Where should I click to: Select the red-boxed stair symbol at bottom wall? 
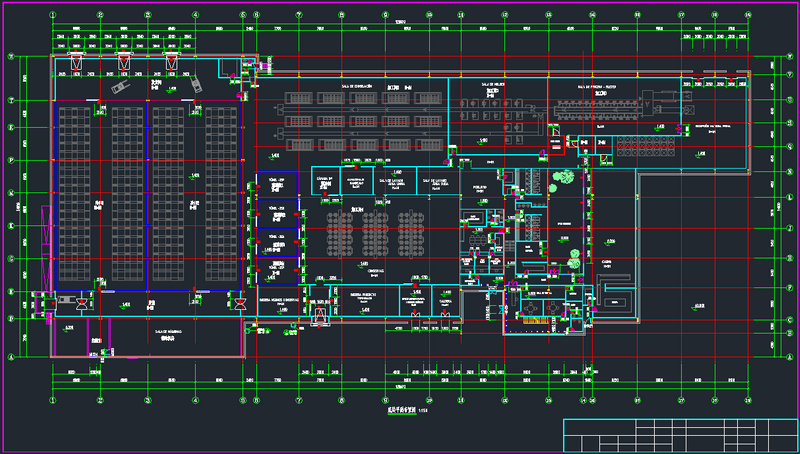pyautogui.click(x=321, y=315)
